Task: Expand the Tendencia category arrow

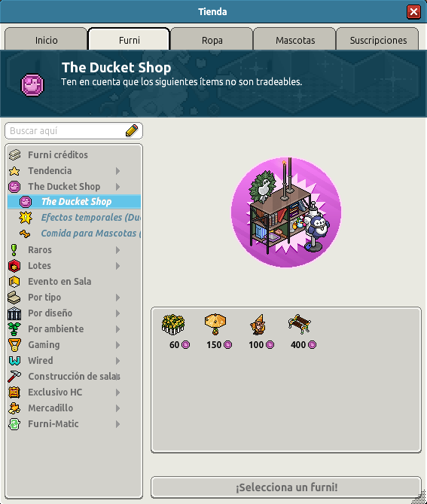Action: 118,171
